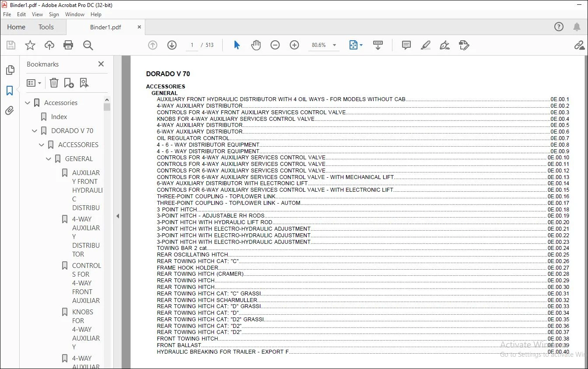Image resolution: width=588 pixels, height=369 pixels.
Task: Click the cloud upload icon
Action: (x=49, y=45)
